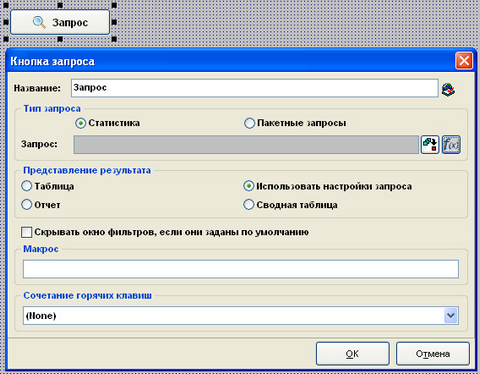Click the grey Запрос query field

246,144
